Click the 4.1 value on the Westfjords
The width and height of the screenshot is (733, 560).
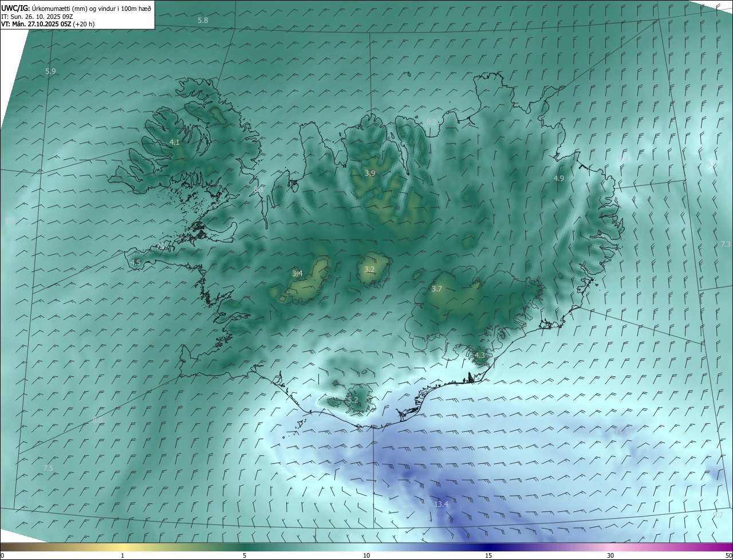pos(175,142)
